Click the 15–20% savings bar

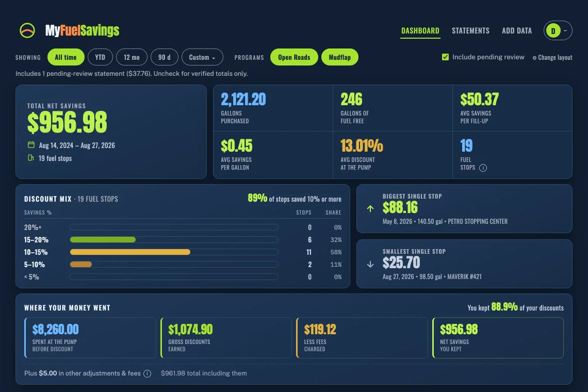click(x=103, y=240)
